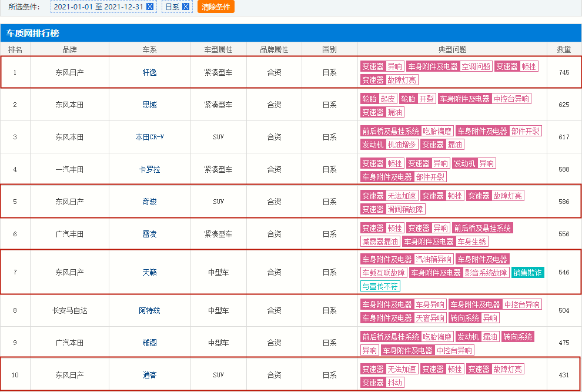Viewport: 582px width, 392px height.
Task: Click the 国别 column header
Action: pos(330,49)
